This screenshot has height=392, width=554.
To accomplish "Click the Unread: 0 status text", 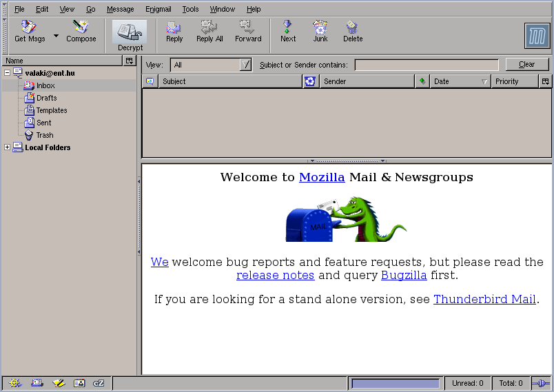I will (467, 383).
